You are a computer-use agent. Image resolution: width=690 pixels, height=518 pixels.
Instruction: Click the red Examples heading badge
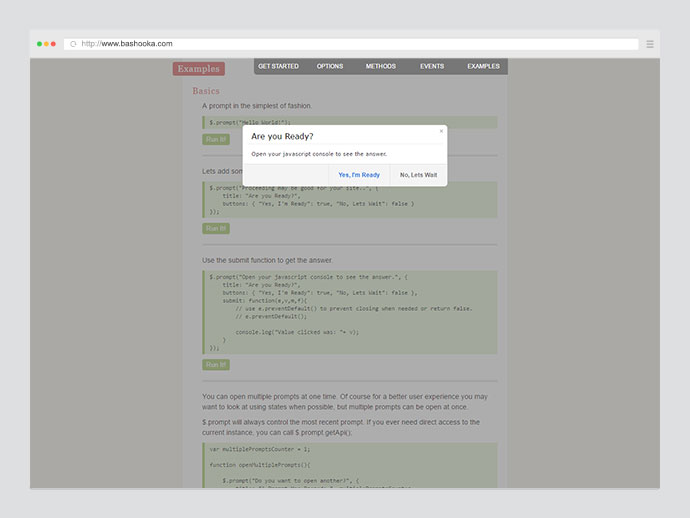pyautogui.click(x=199, y=69)
